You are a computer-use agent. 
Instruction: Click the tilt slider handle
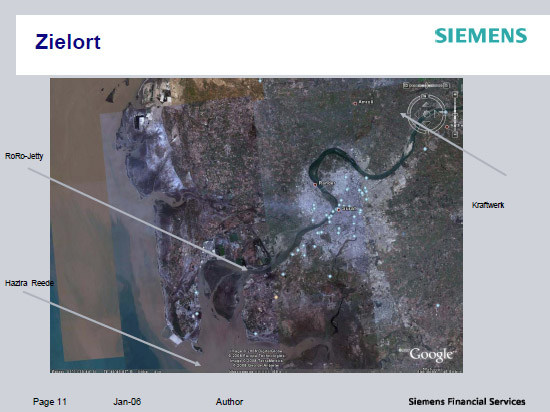coord(426,85)
